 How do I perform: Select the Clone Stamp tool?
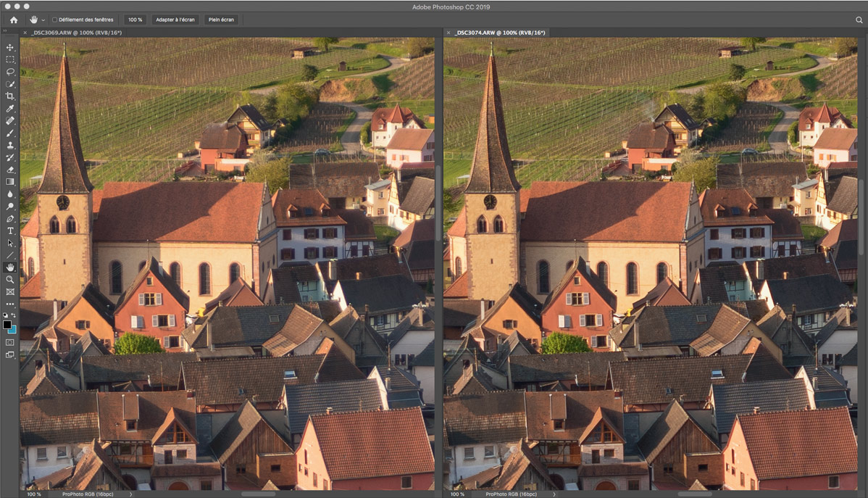(x=10, y=145)
